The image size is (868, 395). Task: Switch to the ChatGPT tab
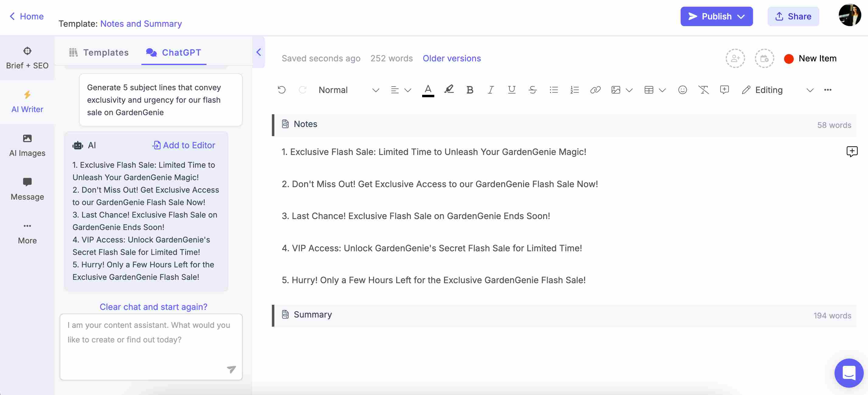(x=174, y=53)
